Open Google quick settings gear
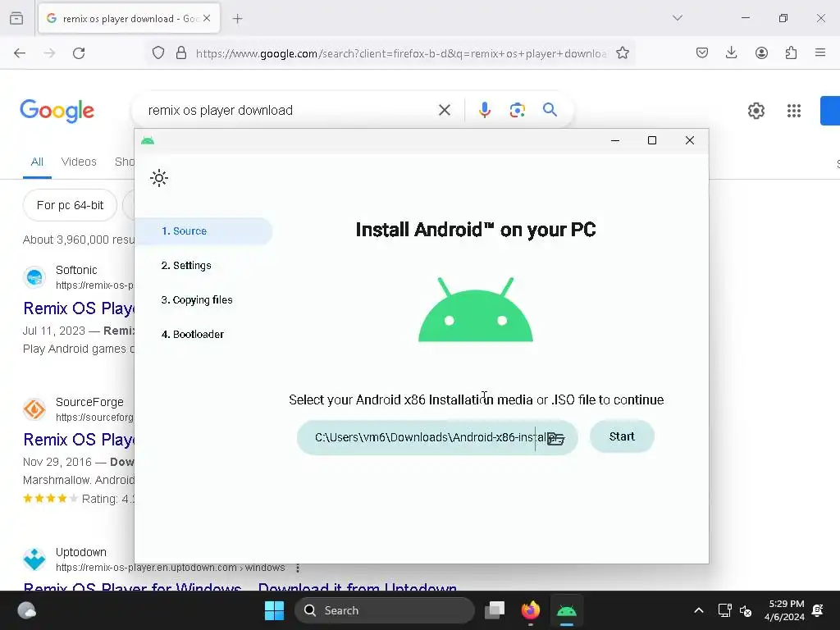The width and height of the screenshot is (840, 630). pyautogui.click(x=756, y=111)
